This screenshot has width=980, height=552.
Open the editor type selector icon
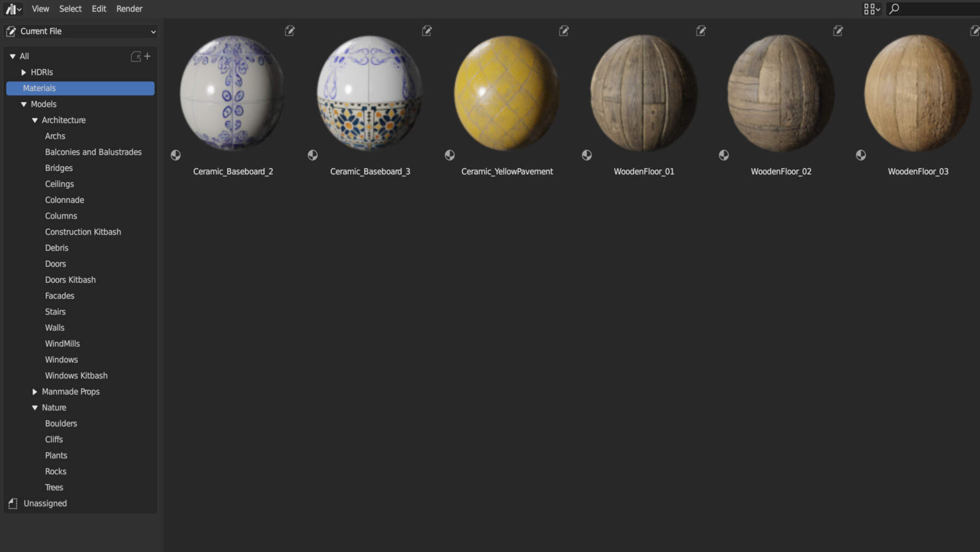click(x=12, y=9)
